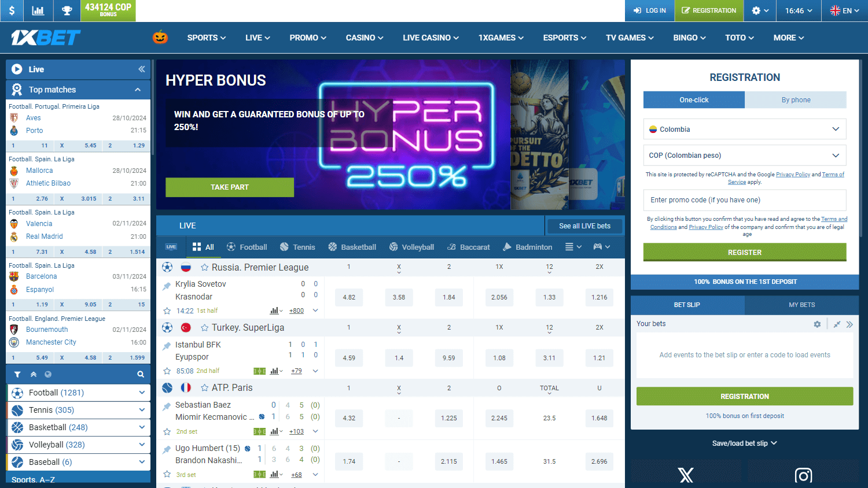Open the game controller esports filter
The height and width of the screenshot is (488, 868).
[601, 247]
